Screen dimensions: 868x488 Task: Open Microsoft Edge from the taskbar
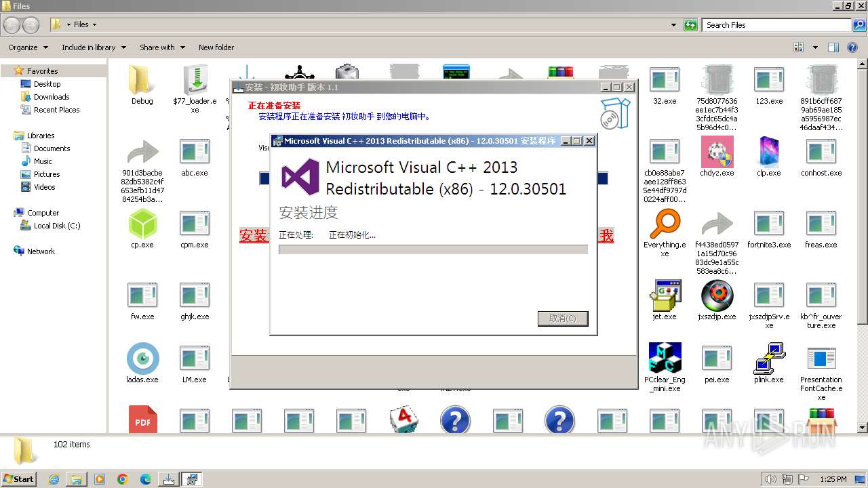coord(146,479)
